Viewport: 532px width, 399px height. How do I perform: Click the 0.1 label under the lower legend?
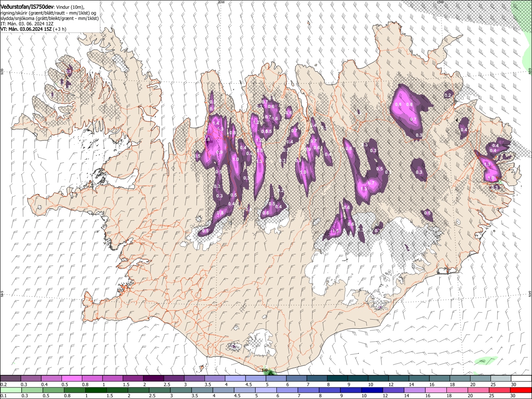click(3, 396)
